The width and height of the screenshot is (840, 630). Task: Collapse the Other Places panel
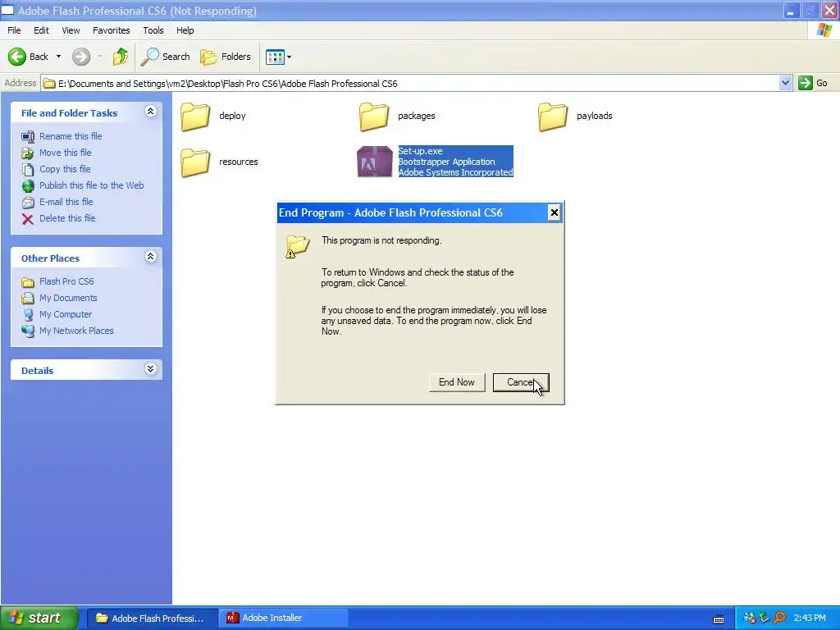click(x=151, y=257)
